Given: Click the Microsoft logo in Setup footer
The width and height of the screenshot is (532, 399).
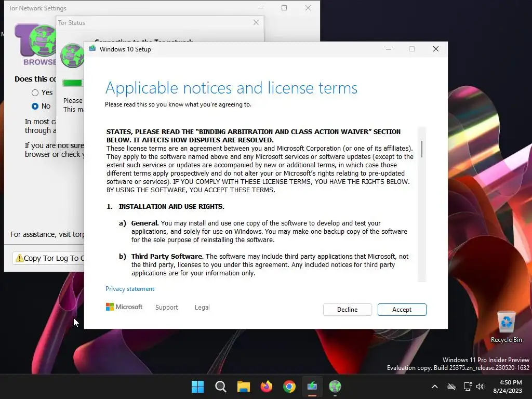Looking at the screenshot, I should click(x=124, y=307).
